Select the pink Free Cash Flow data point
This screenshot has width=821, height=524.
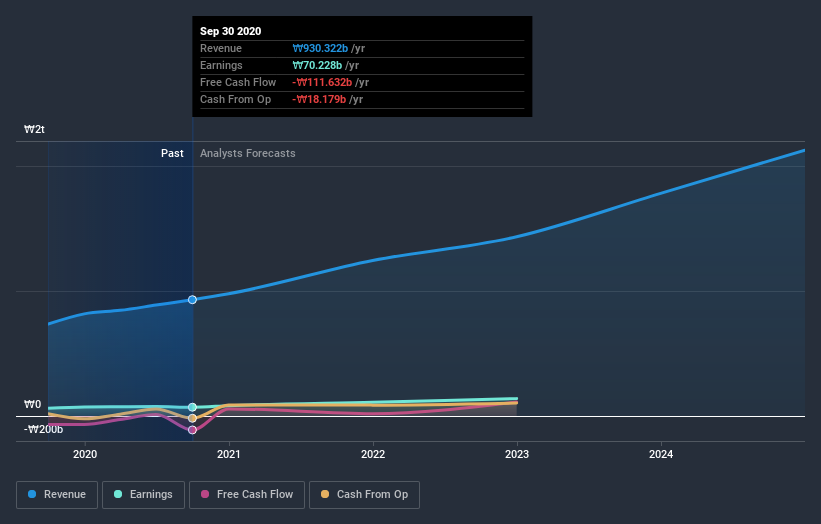point(192,430)
